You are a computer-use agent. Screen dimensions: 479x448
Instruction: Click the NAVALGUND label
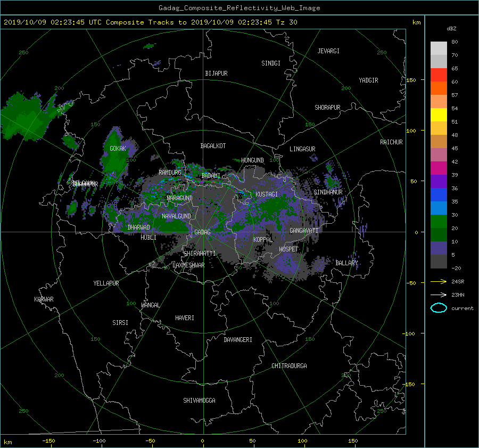[176, 216]
